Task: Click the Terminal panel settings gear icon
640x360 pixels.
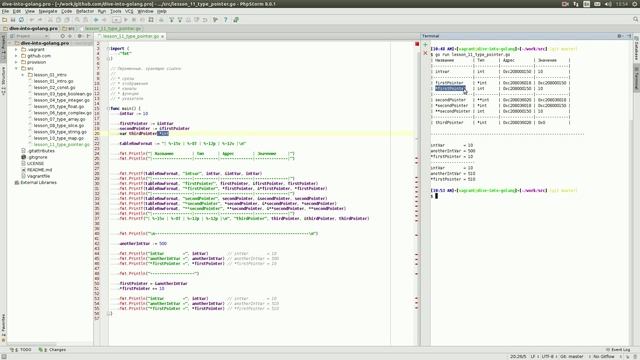Action: point(620,36)
